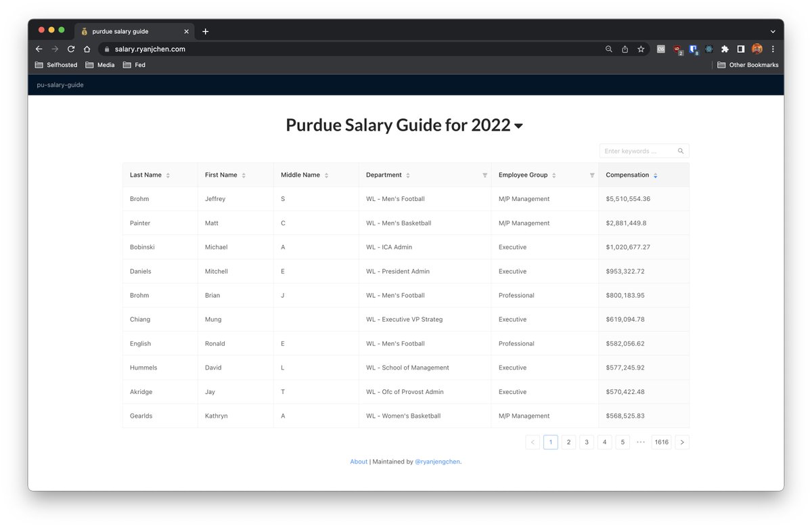812x528 pixels.
Task: Open the About link
Action: point(359,462)
